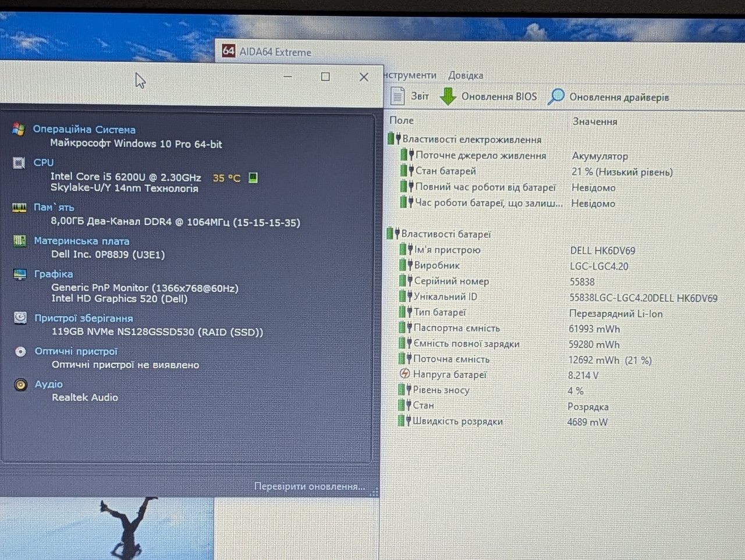Image resolution: width=745 pixels, height=560 pixels.
Task: Click the Перевірити оновлення link in Speccy
Action: [x=310, y=486]
